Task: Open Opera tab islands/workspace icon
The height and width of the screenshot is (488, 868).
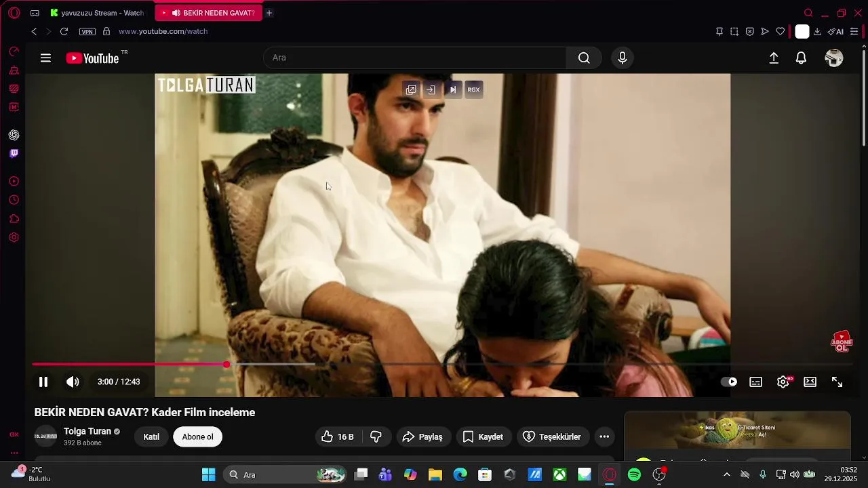Action: coord(35,13)
